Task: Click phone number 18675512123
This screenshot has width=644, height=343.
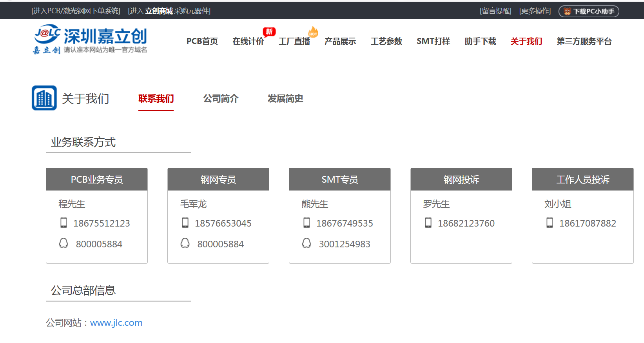Action: coord(102,223)
